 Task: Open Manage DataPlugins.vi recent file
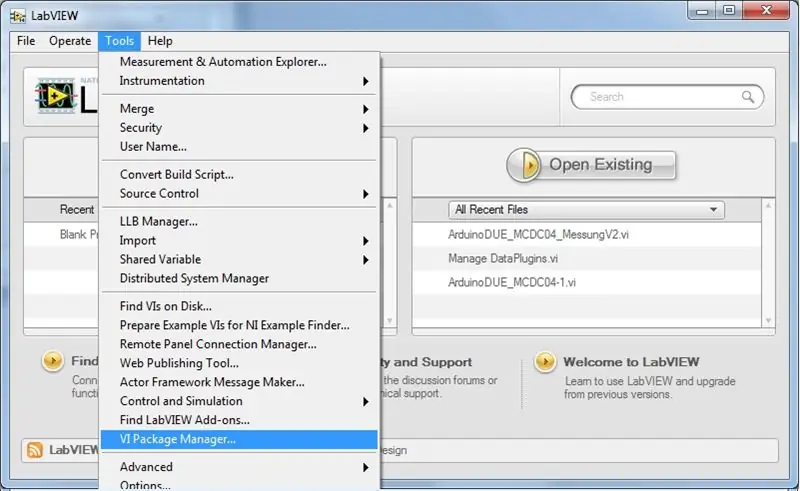pos(503,258)
